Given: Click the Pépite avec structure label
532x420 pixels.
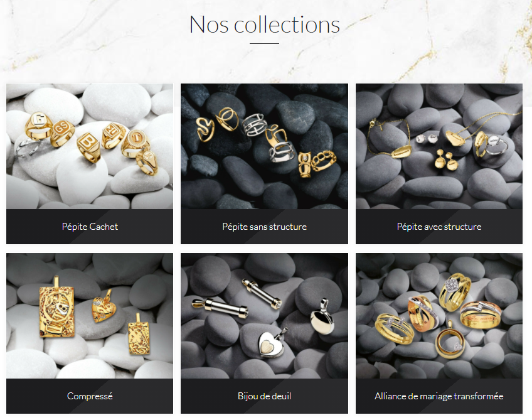Looking at the screenshot, I should pos(439,227).
